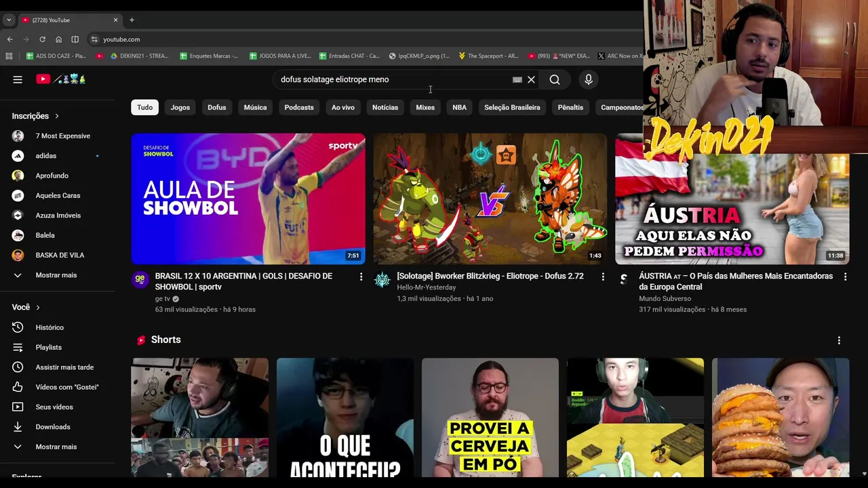This screenshot has height=488, width=868.
Task: Open the Provei a Cerveja em Pó short
Action: point(490,418)
